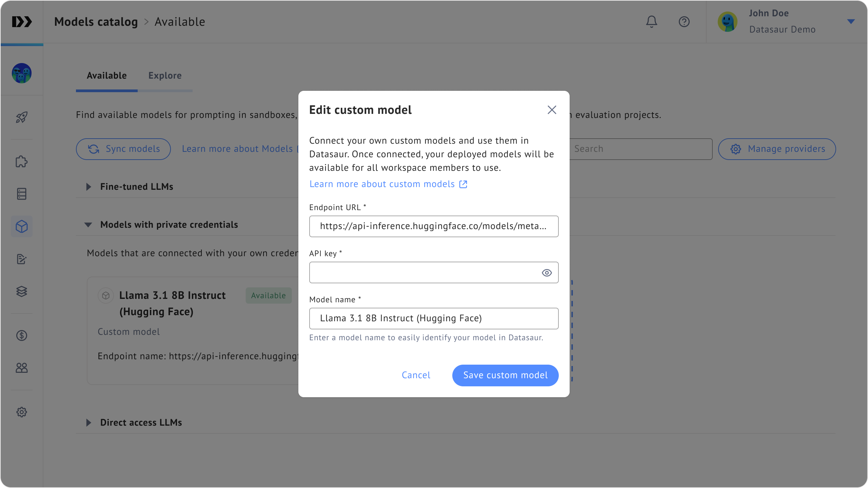Viewport: 868px width, 488px height.
Task: Click the rocket icon in sidebar
Action: point(22,117)
